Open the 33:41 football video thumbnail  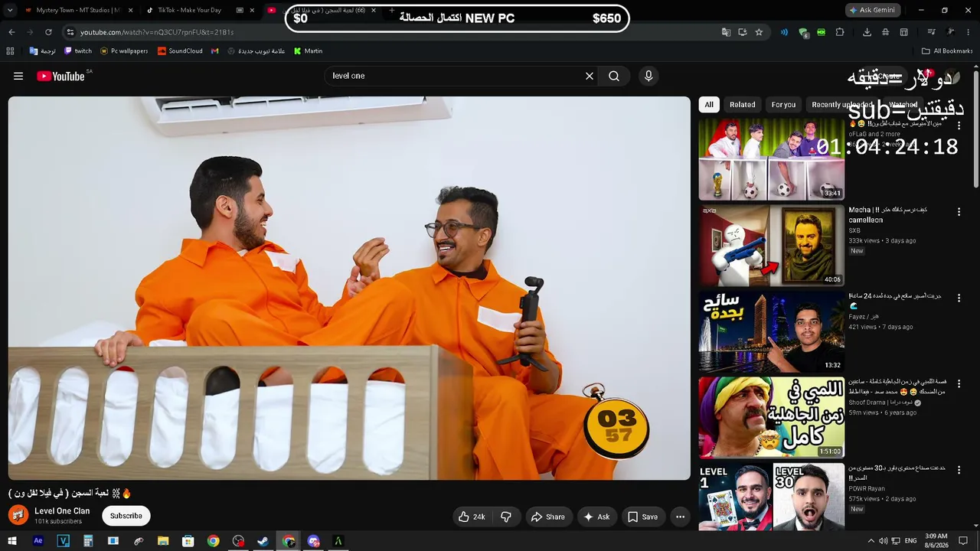(771, 159)
